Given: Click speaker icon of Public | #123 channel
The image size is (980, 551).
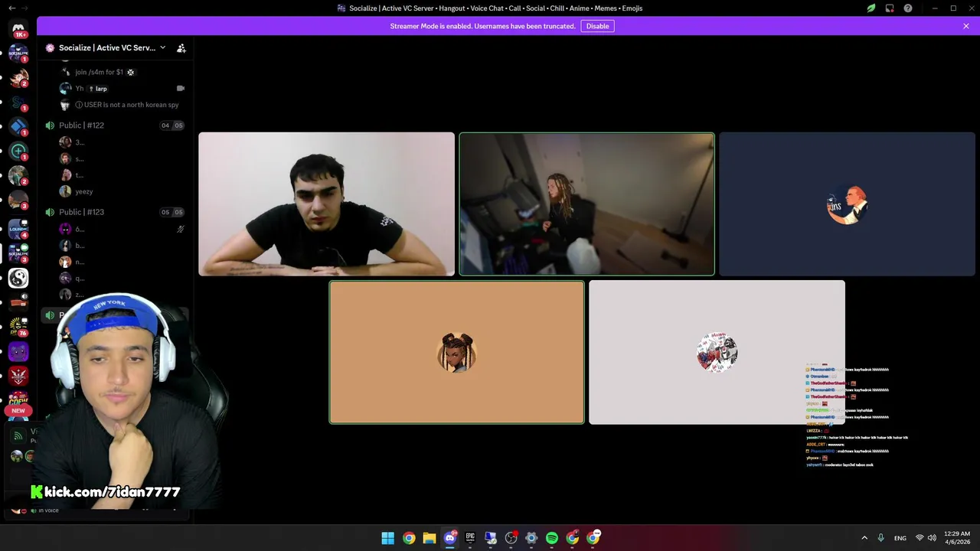Looking at the screenshot, I should point(50,212).
